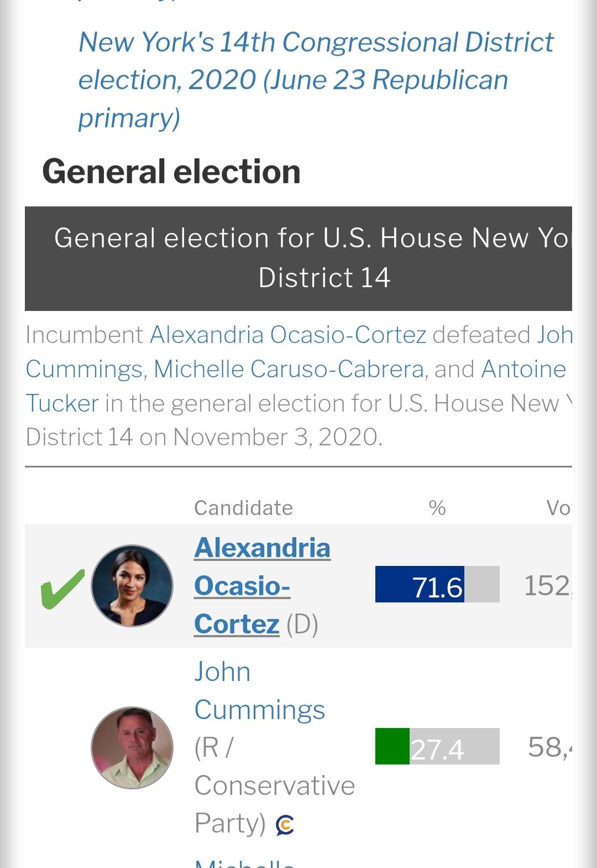Tap John Cummings's round profile photo
This screenshot has width=597, height=868.
[x=132, y=747]
